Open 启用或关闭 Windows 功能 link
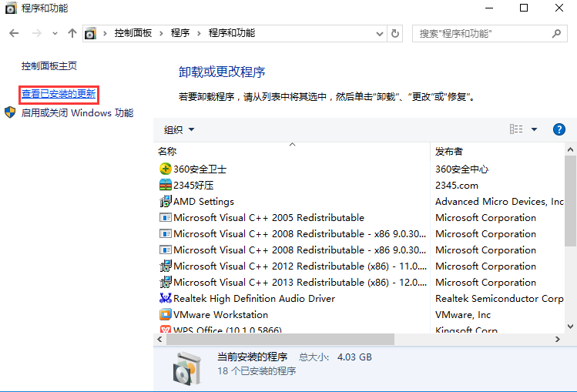This screenshot has height=392, width=577. tap(77, 112)
